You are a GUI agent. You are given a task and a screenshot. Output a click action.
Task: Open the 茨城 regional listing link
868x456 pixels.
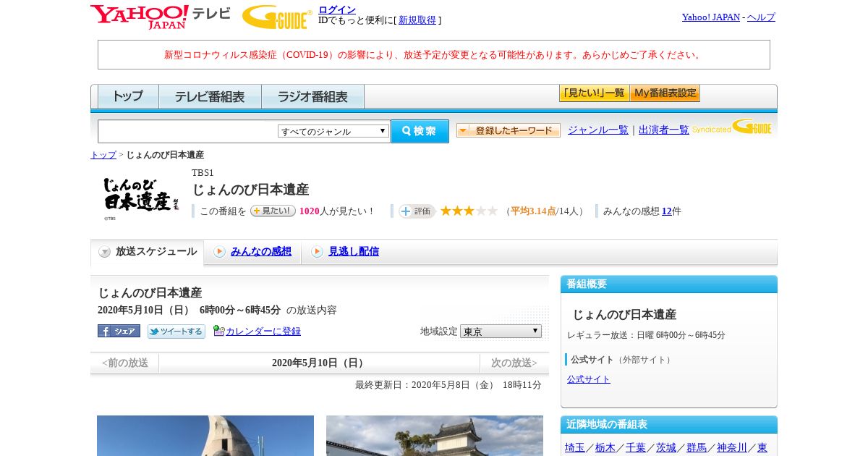coord(666,447)
